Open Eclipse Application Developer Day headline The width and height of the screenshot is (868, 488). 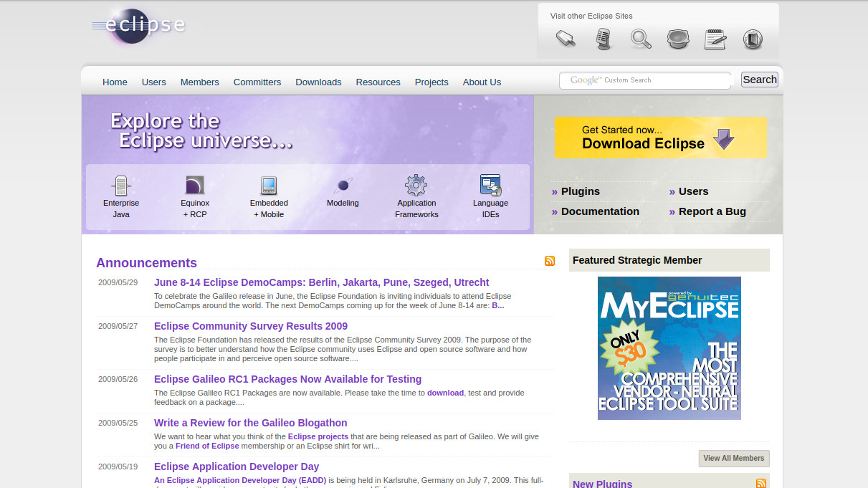click(x=237, y=467)
